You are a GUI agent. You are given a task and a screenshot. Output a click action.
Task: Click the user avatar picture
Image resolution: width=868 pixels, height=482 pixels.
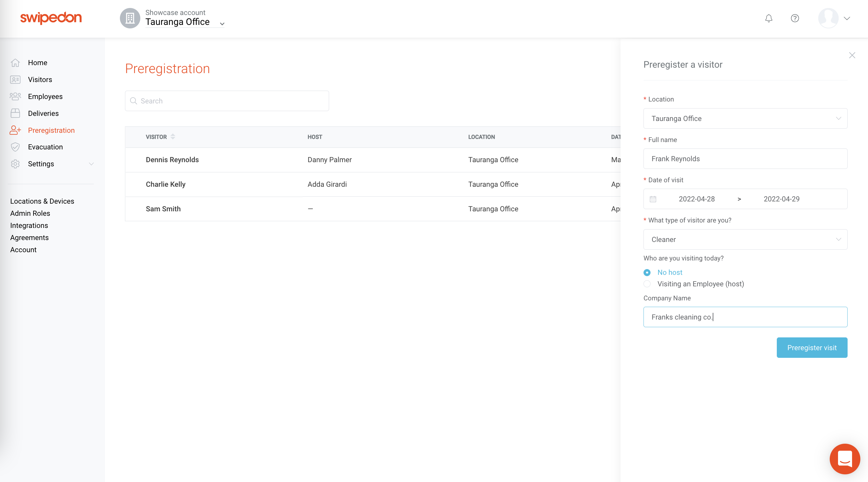(828, 18)
